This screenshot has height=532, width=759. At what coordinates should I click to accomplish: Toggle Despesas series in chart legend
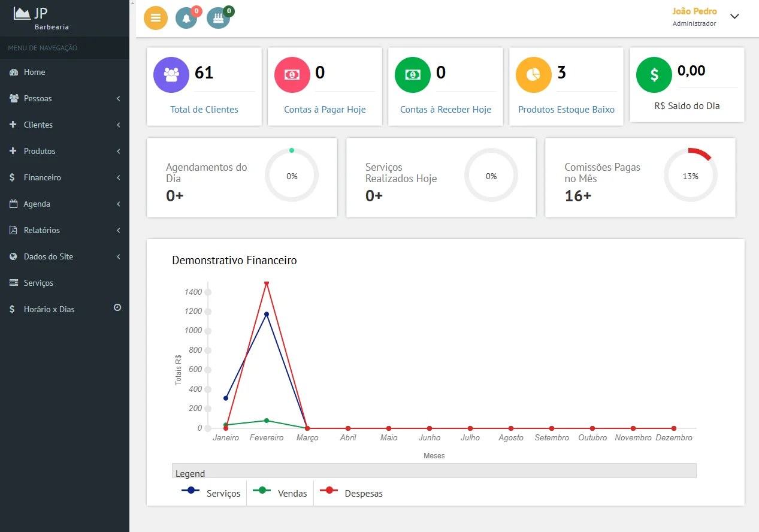click(351, 494)
